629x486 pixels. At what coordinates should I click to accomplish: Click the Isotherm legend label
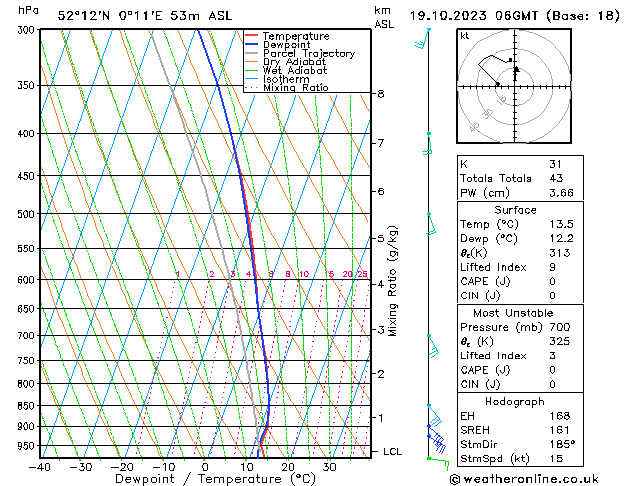[286, 79]
